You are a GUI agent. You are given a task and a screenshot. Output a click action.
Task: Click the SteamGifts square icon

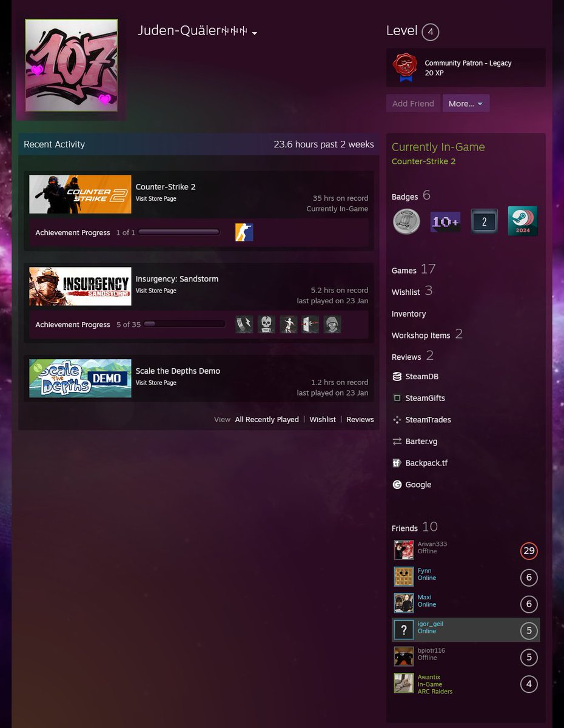point(397,398)
